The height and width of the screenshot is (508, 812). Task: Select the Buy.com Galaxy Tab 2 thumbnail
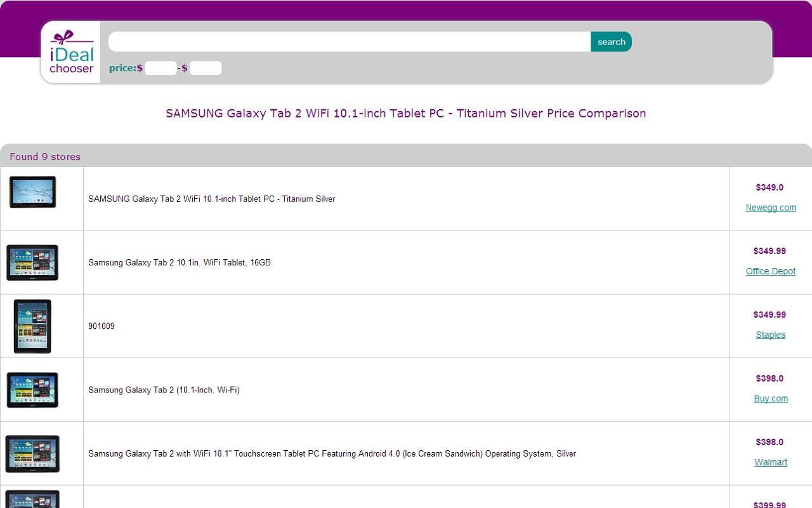[x=32, y=390]
